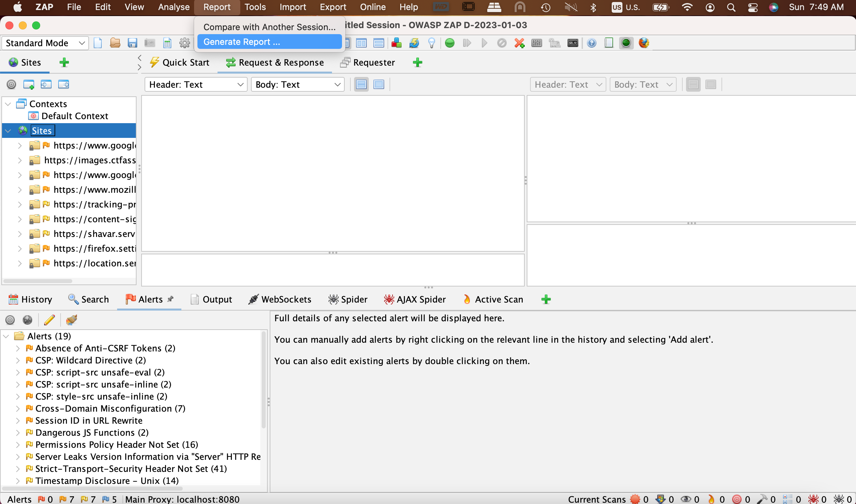
Task: Toggle break on all requests with the green ball
Action: click(x=449, y=43)
